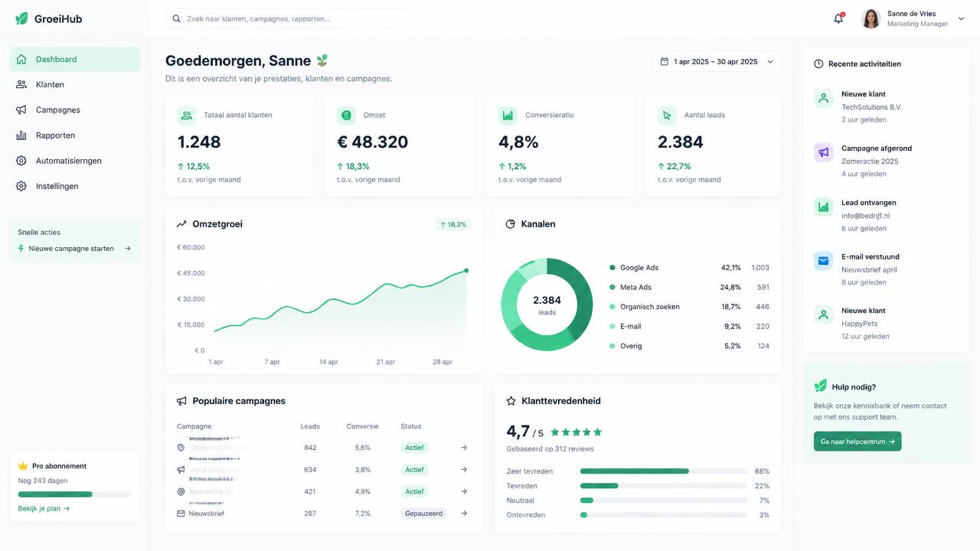The image size is (980, 551).
Task: Open notifications bell icon
Action: click(x=838, y=18)
